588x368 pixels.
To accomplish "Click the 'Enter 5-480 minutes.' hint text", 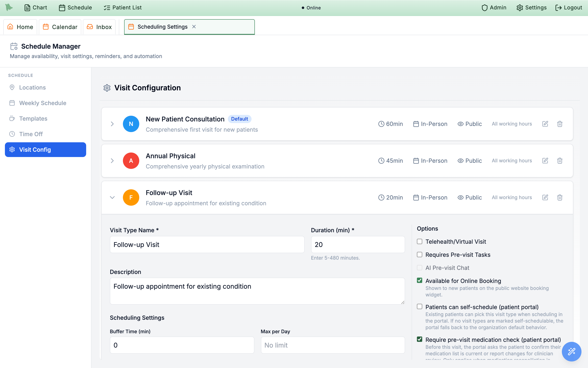I will [335, 258].
